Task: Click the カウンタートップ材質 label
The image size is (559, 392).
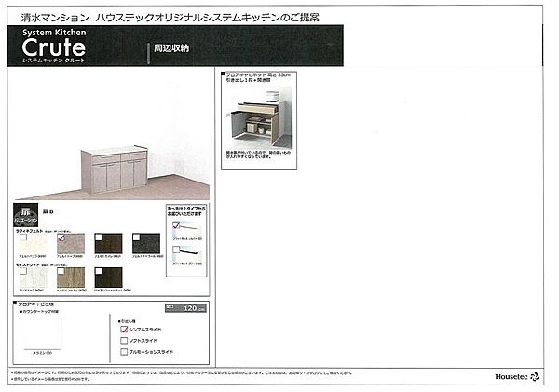Action: (40, 312)
